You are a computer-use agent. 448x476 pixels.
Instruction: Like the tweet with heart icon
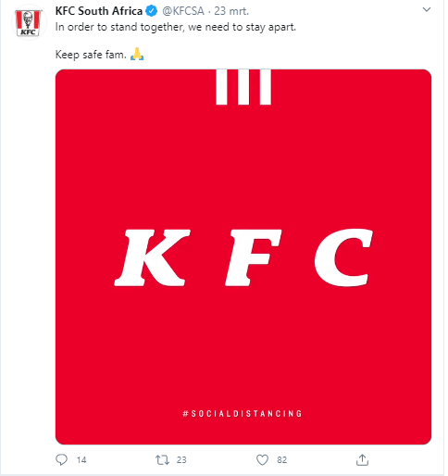pos(262,460)
